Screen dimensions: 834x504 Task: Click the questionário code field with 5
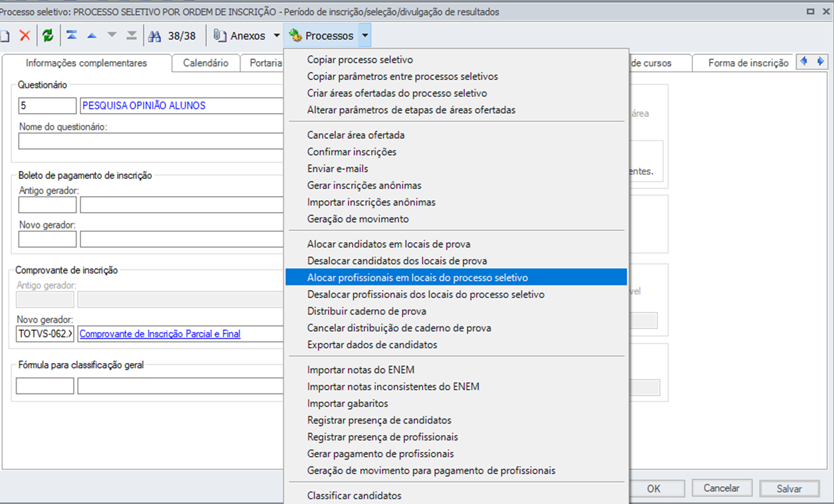pyautogui.click(x=47, y=106)
